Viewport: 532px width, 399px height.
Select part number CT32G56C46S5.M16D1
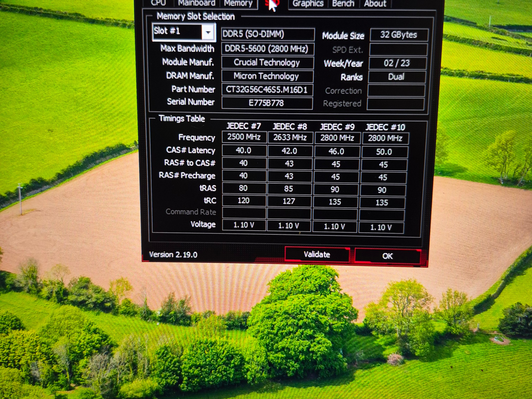coord(267,90)
